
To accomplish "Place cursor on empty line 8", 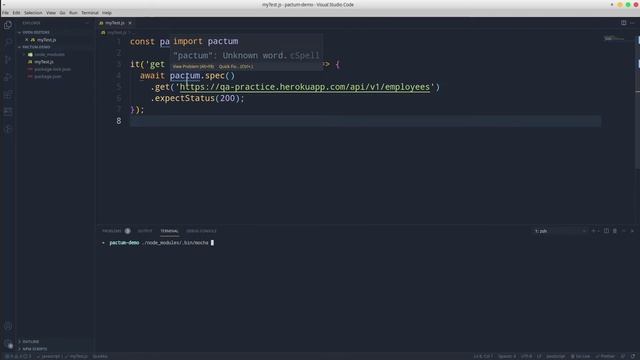I will pyautogui.click(x=365, y=121).
